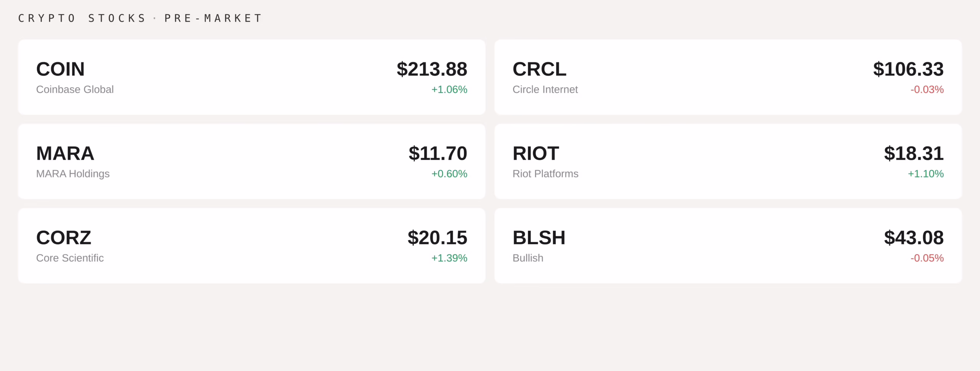
Task: Select the Circle Internet label
Action: point(545,89)
